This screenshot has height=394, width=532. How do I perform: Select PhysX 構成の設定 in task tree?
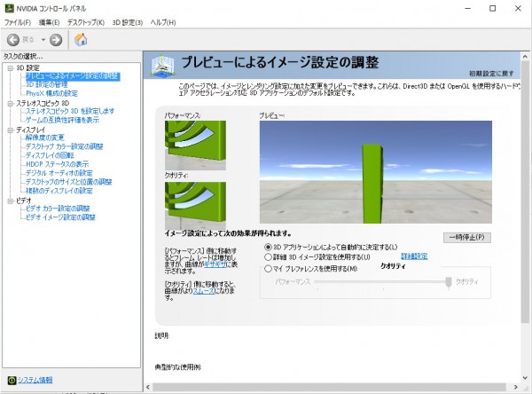click(52, 93)
